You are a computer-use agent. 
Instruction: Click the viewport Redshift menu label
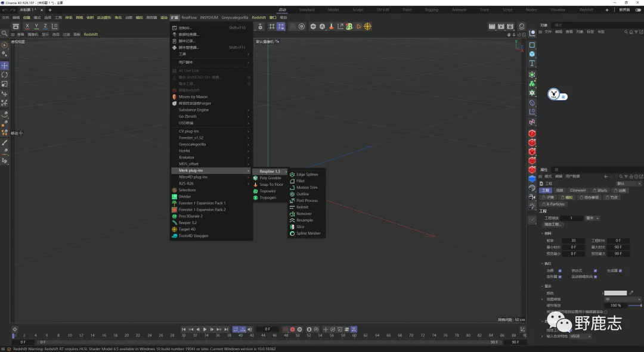91,35
